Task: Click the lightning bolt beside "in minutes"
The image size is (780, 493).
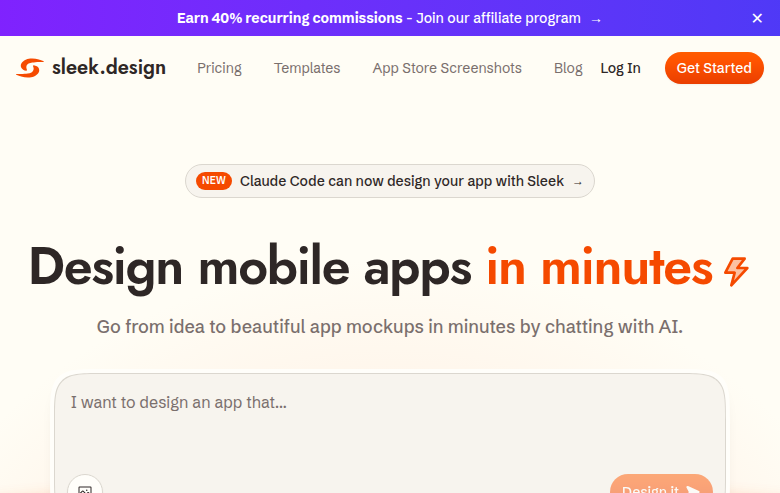Action: pos(736,271)
